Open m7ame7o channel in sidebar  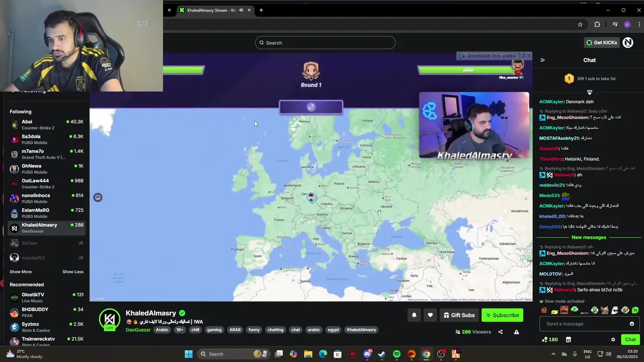(46, 154)
